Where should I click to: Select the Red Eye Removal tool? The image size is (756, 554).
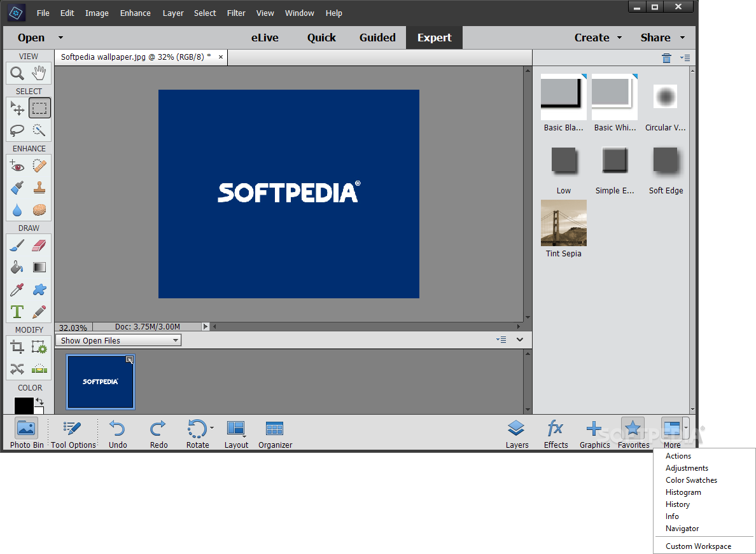[x=17, y=166]
